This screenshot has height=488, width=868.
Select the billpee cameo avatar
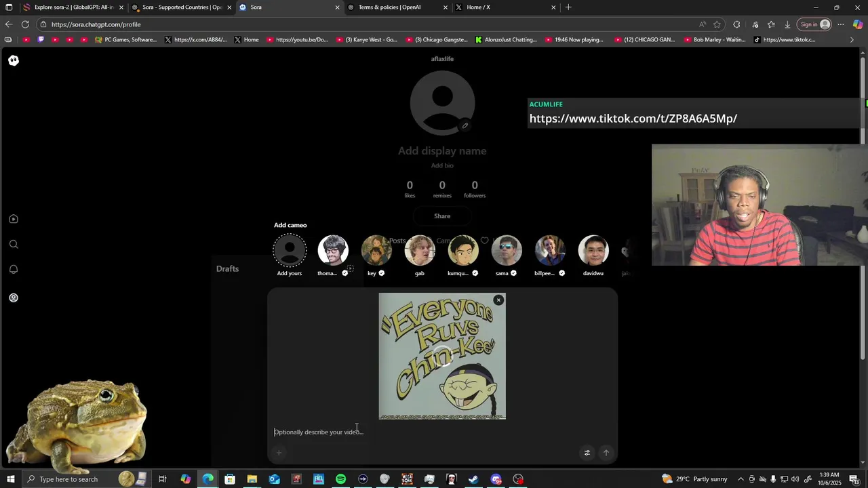pos(550,251)
